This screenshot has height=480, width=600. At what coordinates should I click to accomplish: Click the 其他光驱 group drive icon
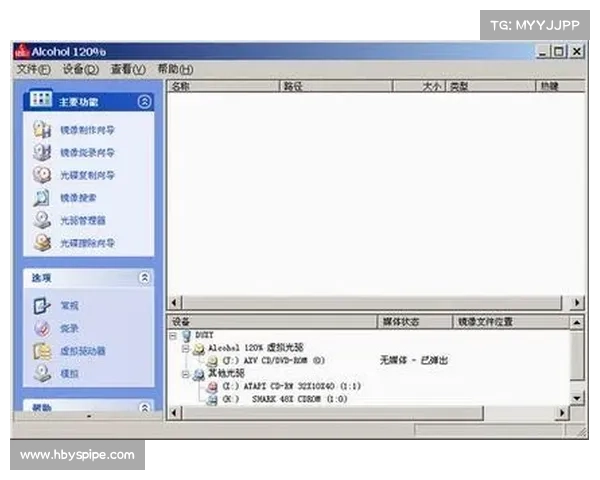pos(199,374)
